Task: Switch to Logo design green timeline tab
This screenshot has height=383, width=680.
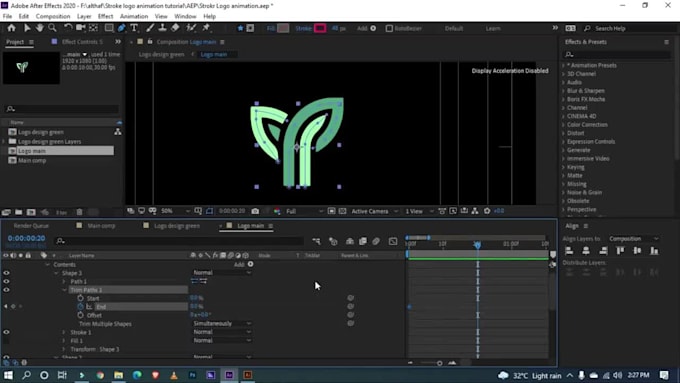Action: click(177, 226)
